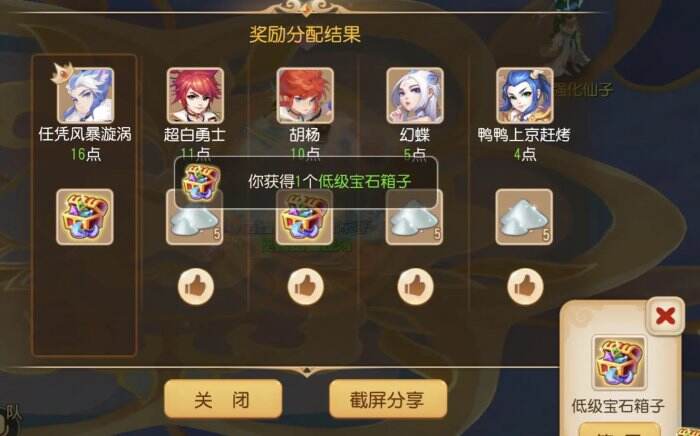Check 超白勇士's silver pile reward

[x=195, y=217]
